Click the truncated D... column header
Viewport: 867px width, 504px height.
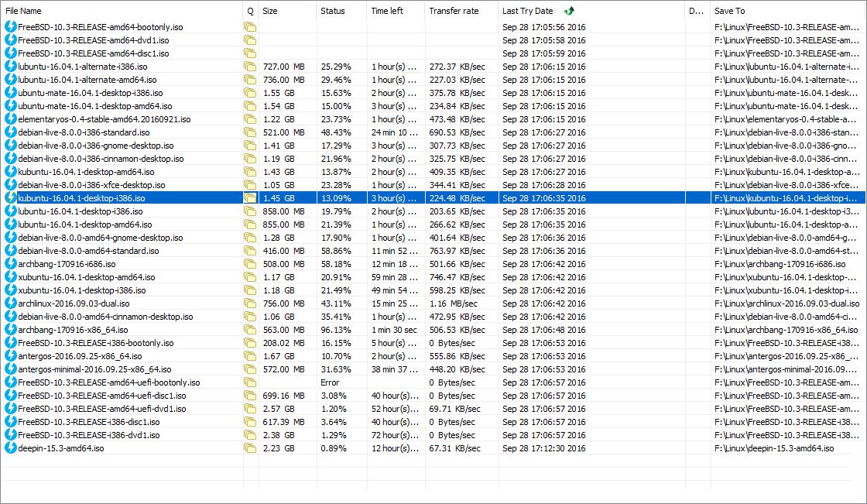click(x=697, y=11)
